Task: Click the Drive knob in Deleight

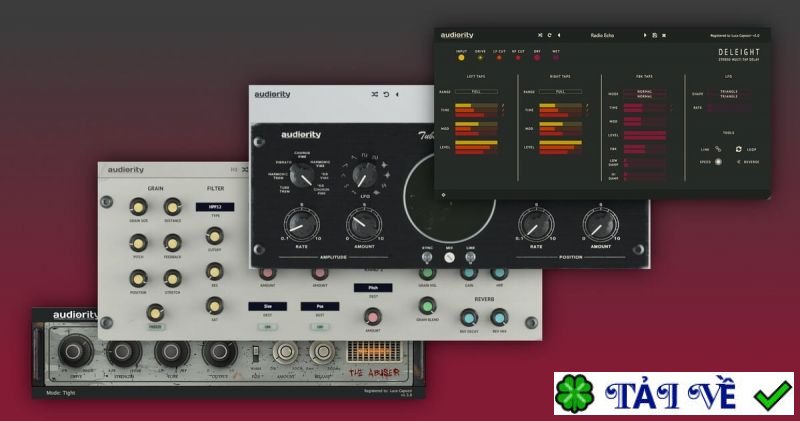Action: click(x=480, y=58)
